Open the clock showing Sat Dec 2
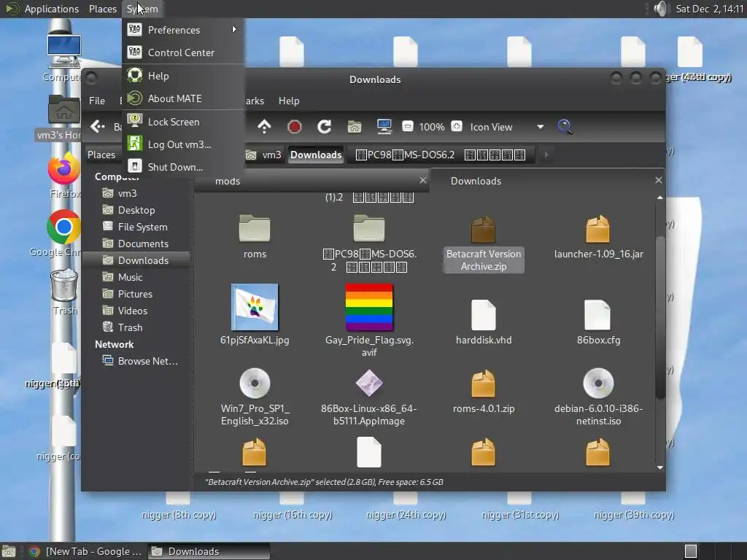The width and height of the screenshot is (747, 560). (709, 9)
